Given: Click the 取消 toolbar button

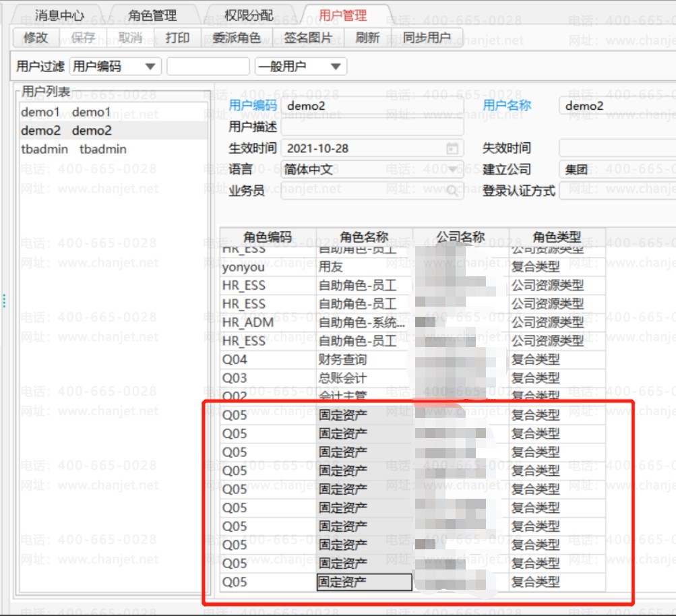Looking at the screenshot, I should (130, 38).
